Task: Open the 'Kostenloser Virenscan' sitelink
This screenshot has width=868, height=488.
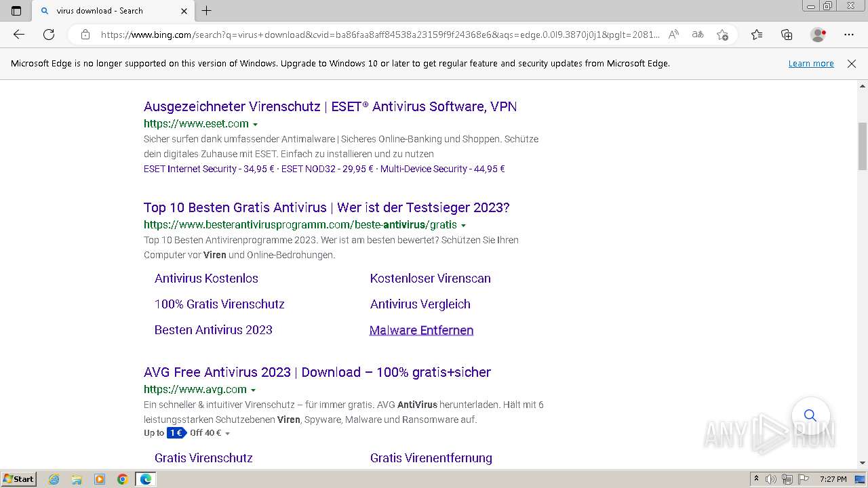Action: coord(430,279)
